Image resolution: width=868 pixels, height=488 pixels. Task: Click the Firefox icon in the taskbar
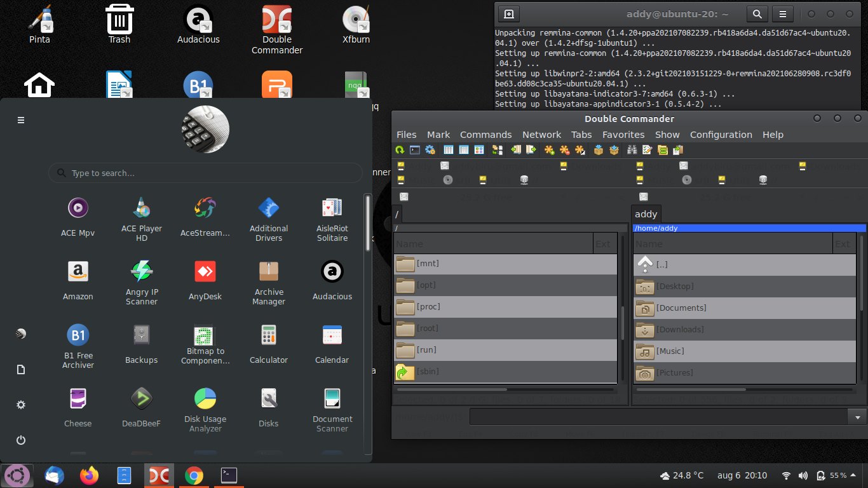pyautogui.click(x=90, y=475)
